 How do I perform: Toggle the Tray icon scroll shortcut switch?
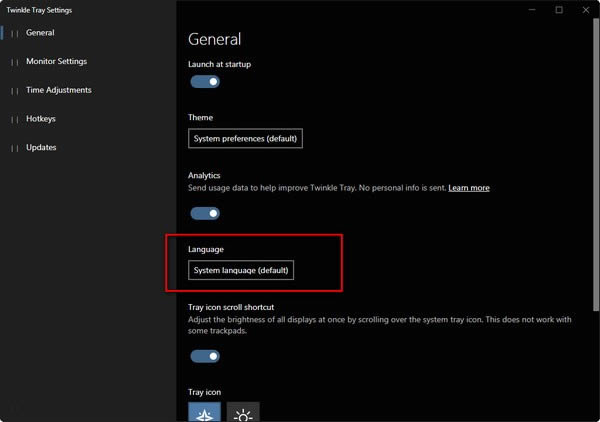(x=205, y=356)
